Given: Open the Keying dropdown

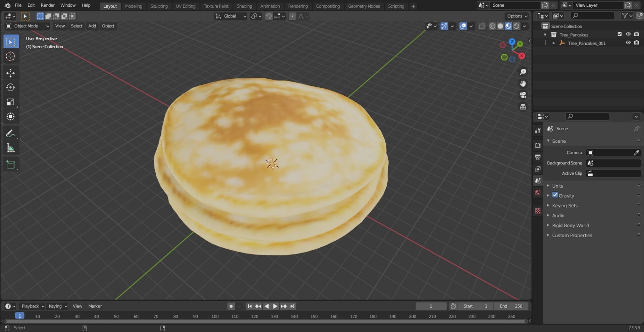Looking at the screenshot, I should click(x=58, y=306).
